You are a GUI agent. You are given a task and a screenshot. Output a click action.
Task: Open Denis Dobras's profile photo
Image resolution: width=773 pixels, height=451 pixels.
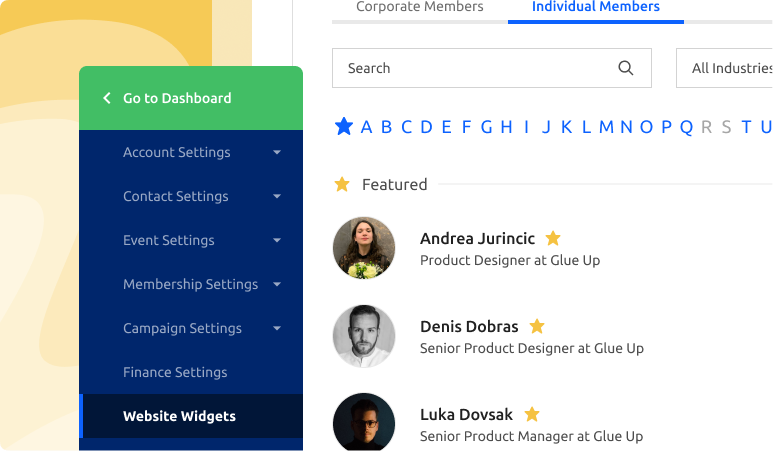364,336
